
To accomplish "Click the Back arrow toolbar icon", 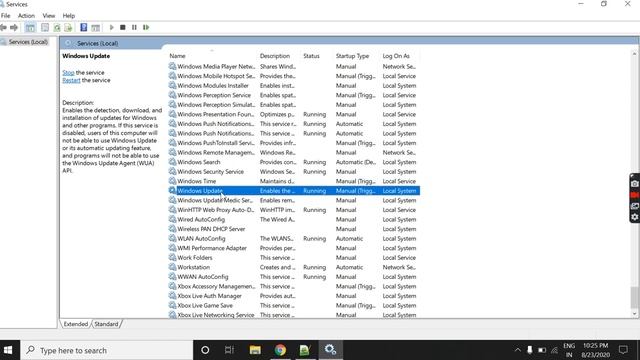I will tap(3, 27).
